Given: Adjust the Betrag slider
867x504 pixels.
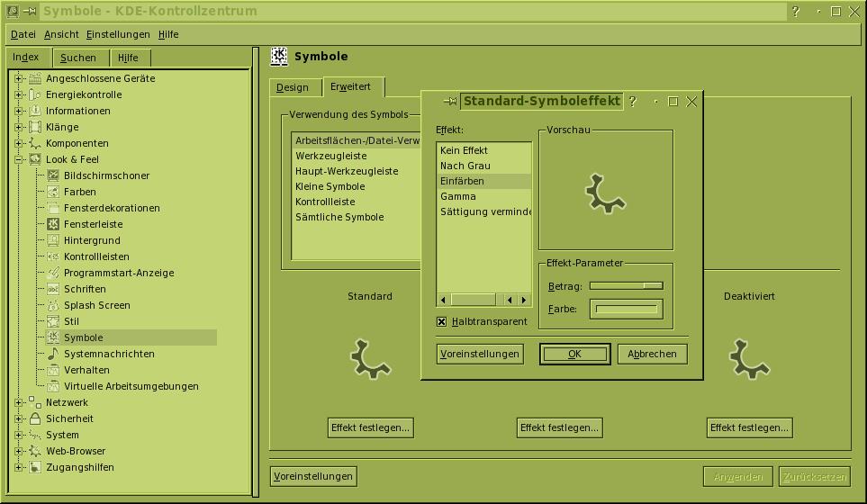Looking at the screenshot, I should [627, 285].
